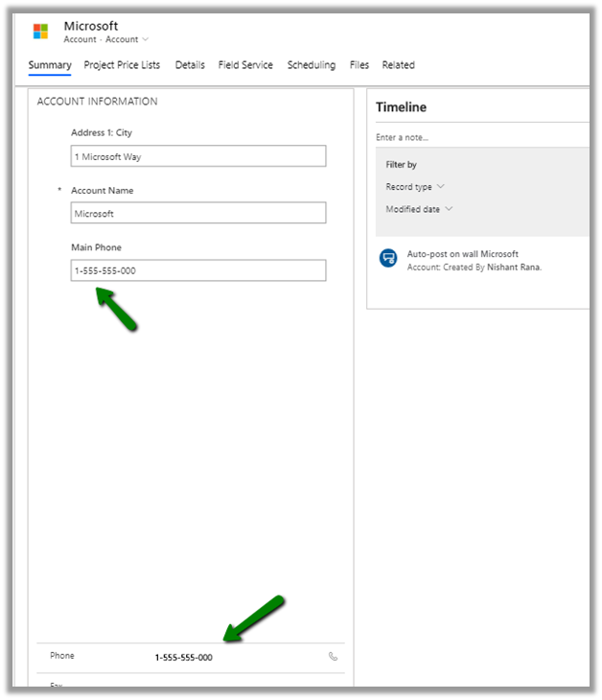
Task: Open the Account form selector chevron
Action: click(146, 40)
